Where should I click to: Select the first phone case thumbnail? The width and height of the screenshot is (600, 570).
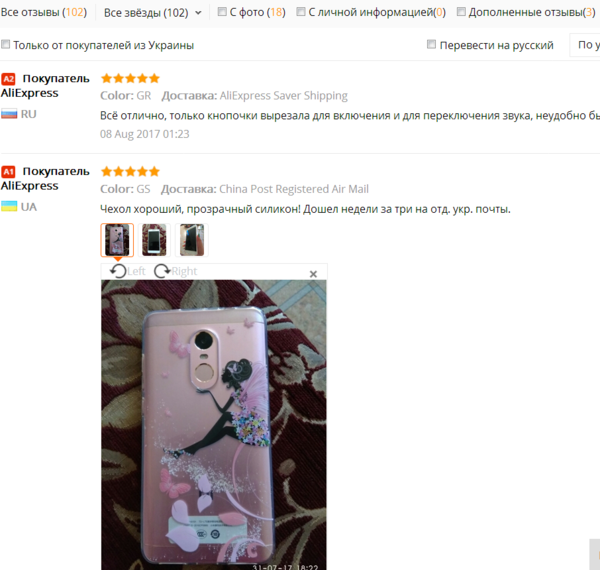[x=117, y=240]
